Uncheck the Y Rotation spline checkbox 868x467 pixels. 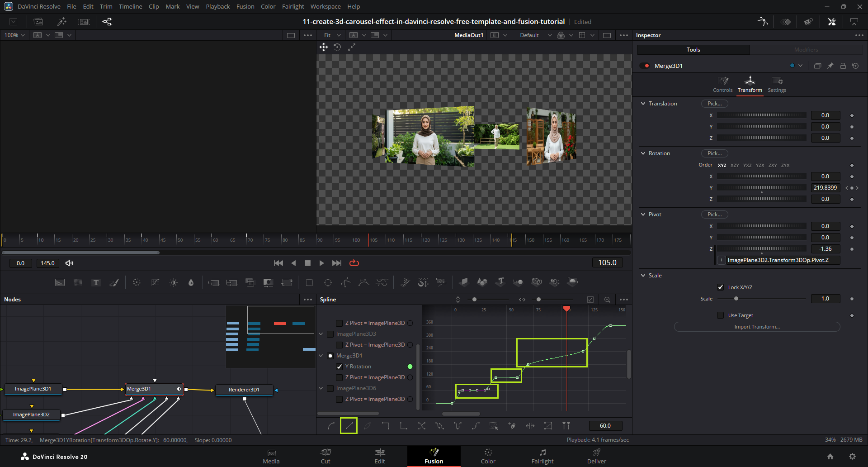(340, 367)
